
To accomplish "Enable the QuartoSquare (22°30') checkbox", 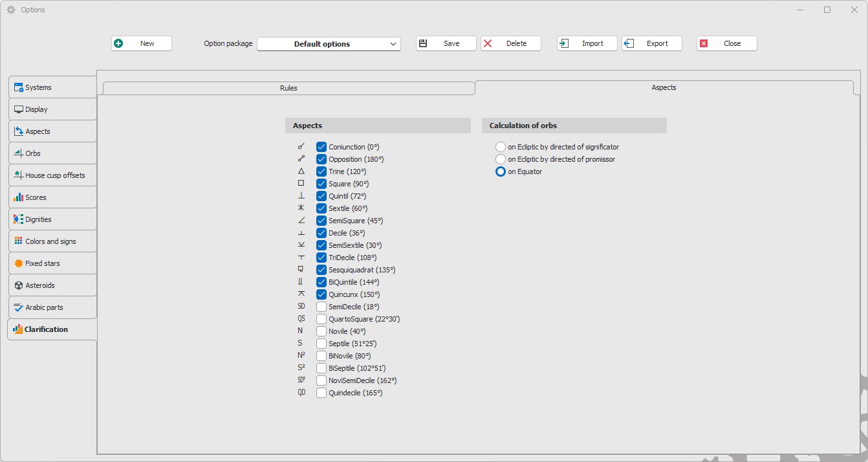I will (321, 319).
